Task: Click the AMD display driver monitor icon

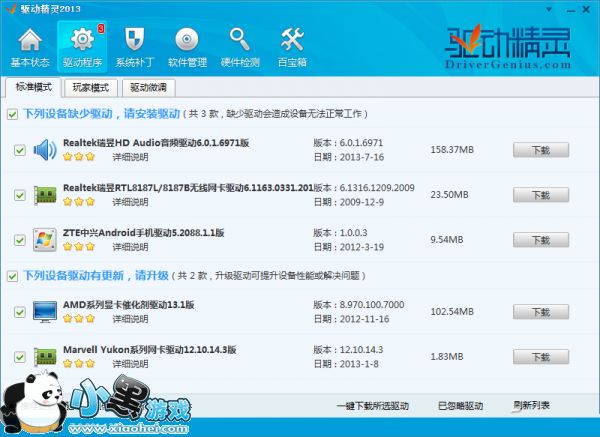Action: pyautogui.click(x=45, y=311)
